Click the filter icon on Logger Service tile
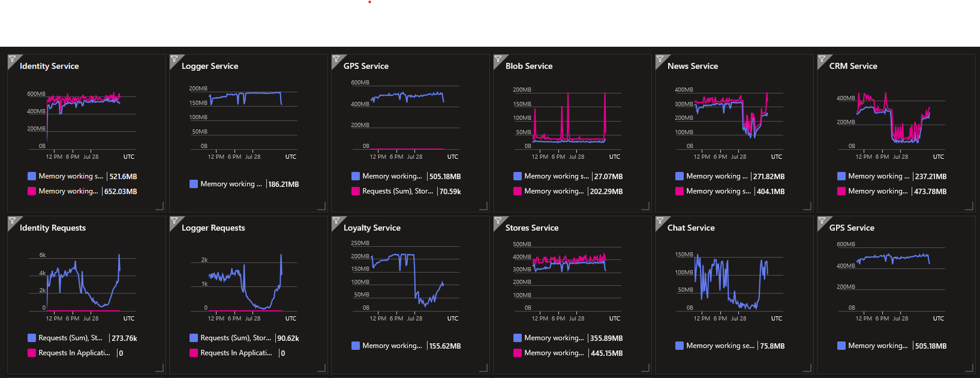The image size is (980, 378). 173,59
